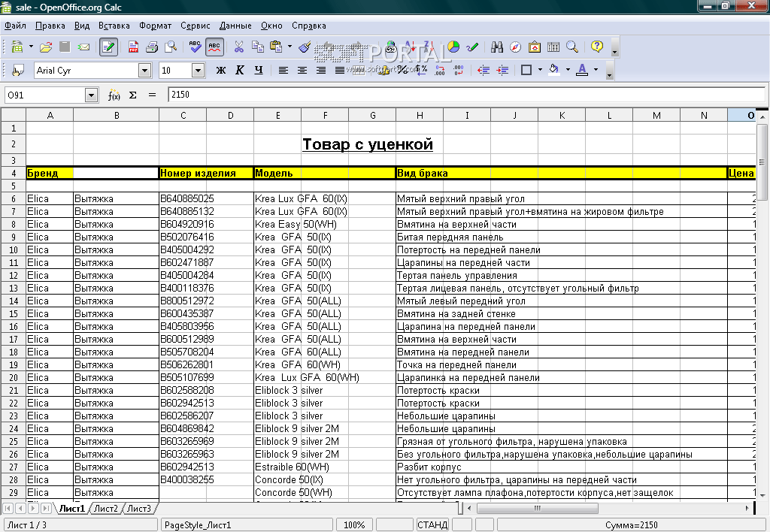Insert an equals sign for a formula
This screenshot has height=532, width=770.
(152, 95)
